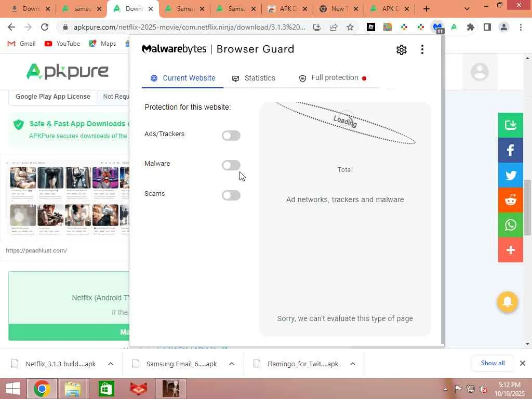
Task: Toggle Ads/Trackers protection switch
Action: (231, 136)
